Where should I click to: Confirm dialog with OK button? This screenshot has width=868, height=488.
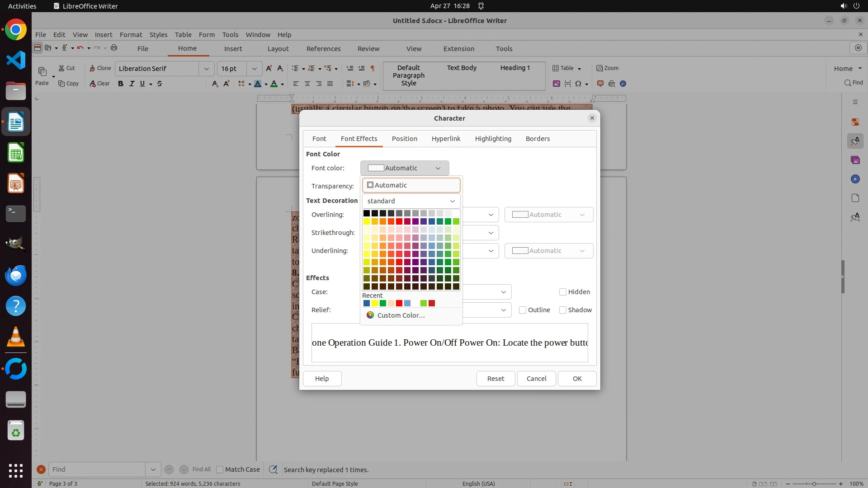pyautogui.click(x=577, y=379)
